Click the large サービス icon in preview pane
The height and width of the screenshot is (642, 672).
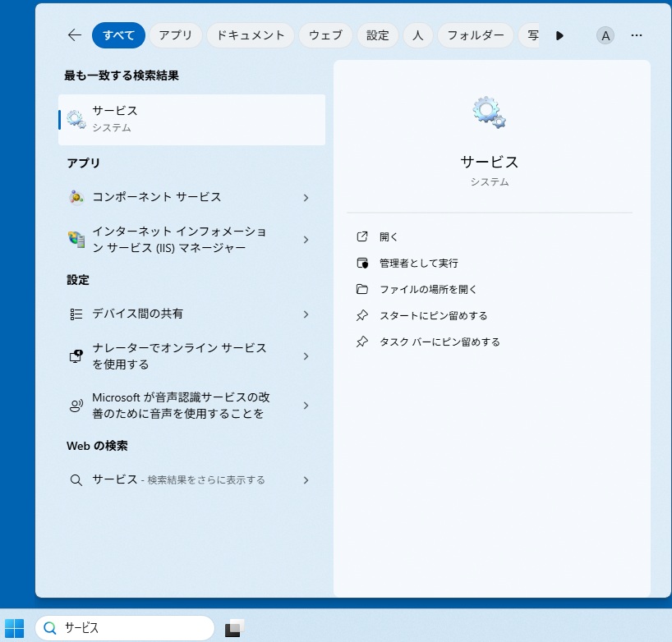(490, 112)
